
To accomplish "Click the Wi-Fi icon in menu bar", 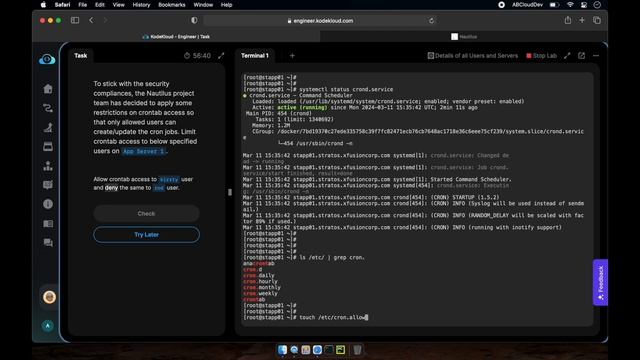I will pyautogui.click(x=570, y=4).
